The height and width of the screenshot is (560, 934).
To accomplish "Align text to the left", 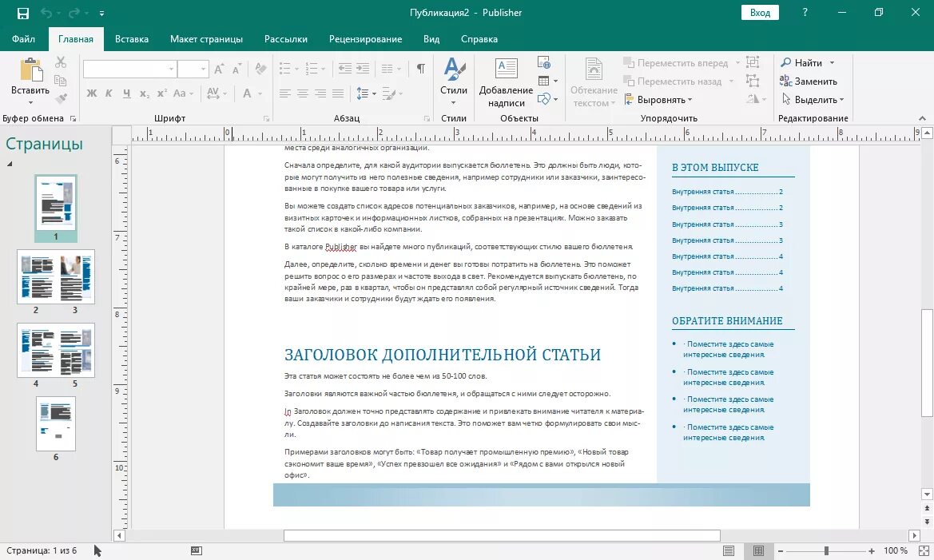I will pyautogui.click(x=284, y=93).
